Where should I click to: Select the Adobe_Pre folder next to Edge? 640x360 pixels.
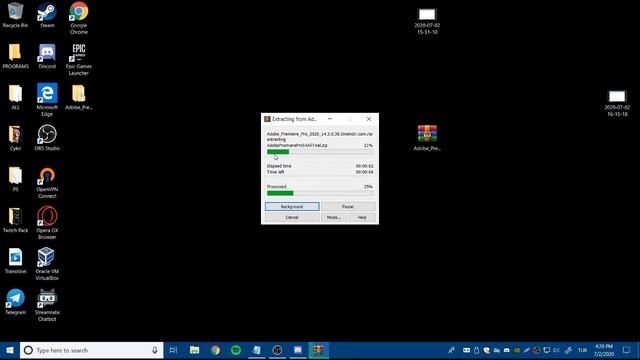pos(78,97)
